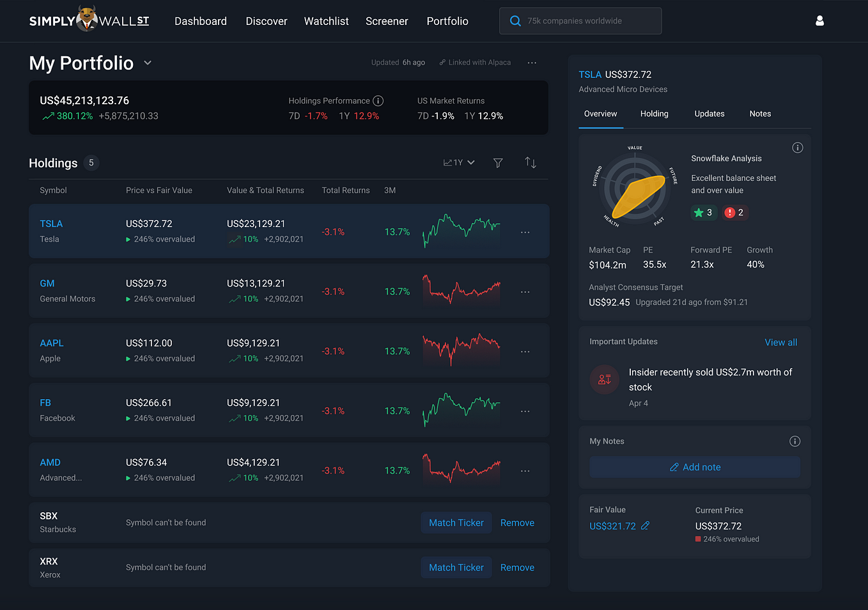Click the red warning risks badge
This screenshot has width=868, height=610.
(x=734, y=212)
